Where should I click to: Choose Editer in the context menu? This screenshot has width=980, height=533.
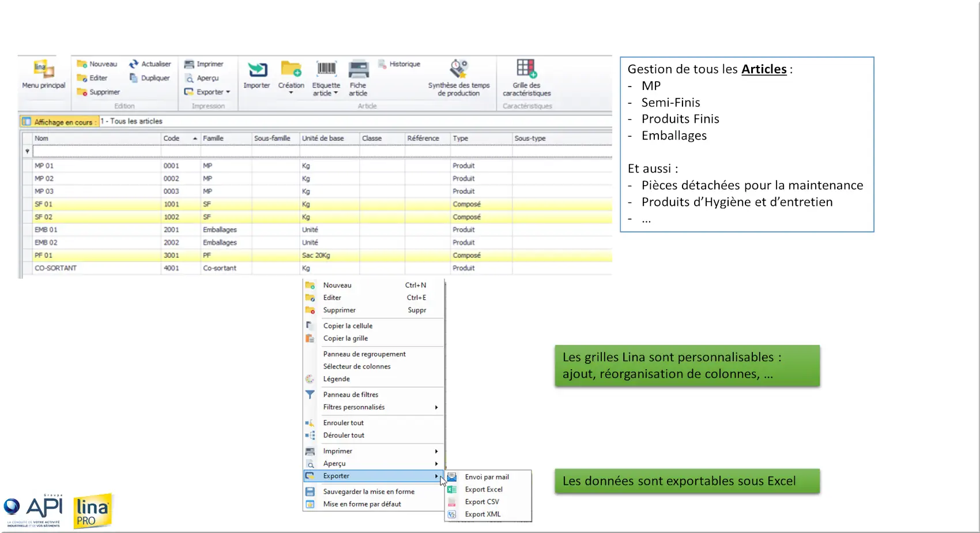pyautogui.click(x=374, y=298)
